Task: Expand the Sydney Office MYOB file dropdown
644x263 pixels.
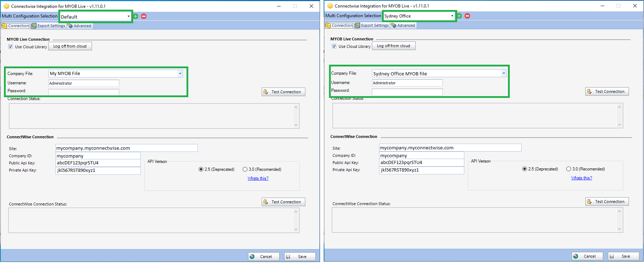Action: click(504, 73)
